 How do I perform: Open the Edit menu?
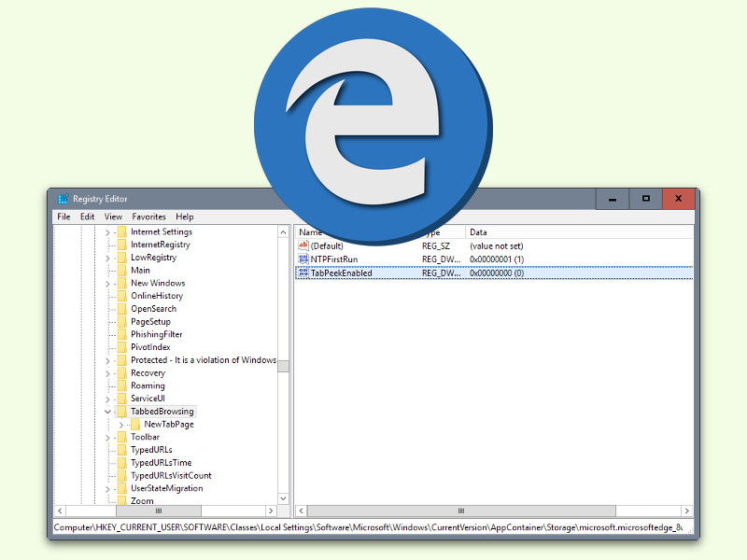[87, 217]
